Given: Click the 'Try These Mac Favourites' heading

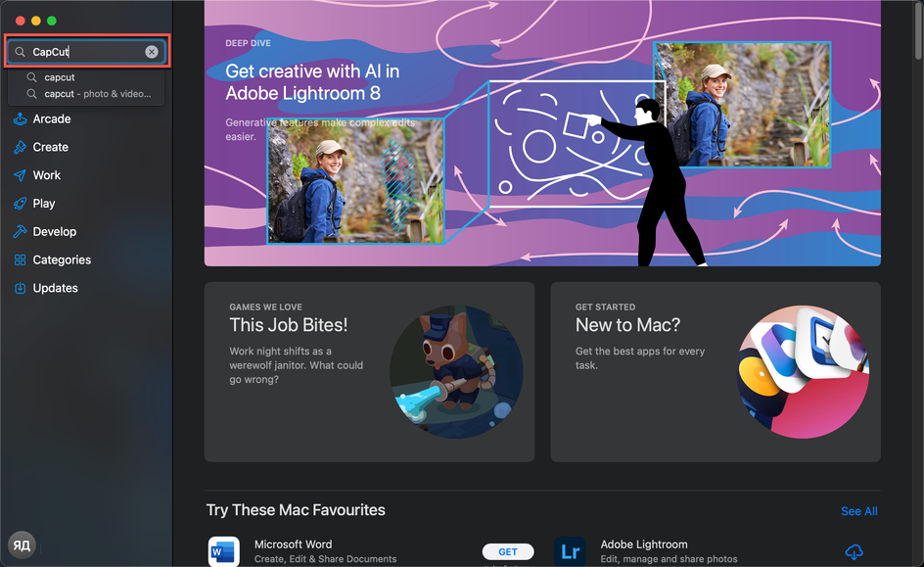Looking at the screenshot, I should 296,510.
